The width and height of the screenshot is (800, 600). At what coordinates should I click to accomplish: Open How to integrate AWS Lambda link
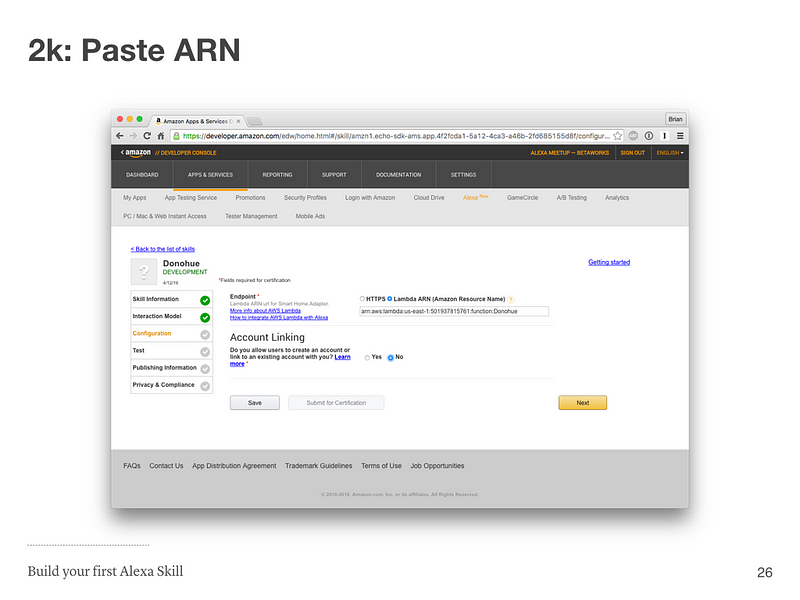[x=279, y=317]
